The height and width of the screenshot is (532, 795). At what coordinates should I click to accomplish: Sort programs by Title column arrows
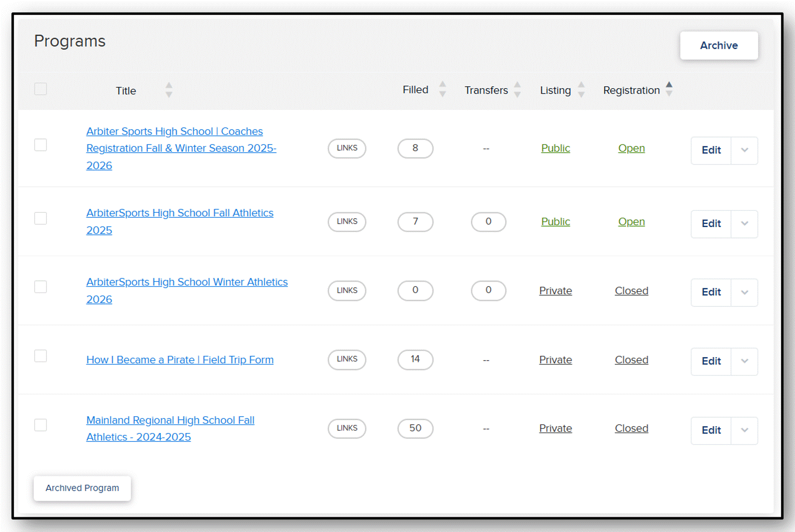[169, 90]
